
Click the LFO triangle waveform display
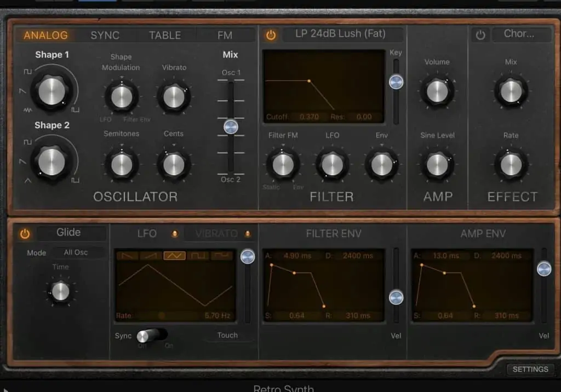coord(175,285)
